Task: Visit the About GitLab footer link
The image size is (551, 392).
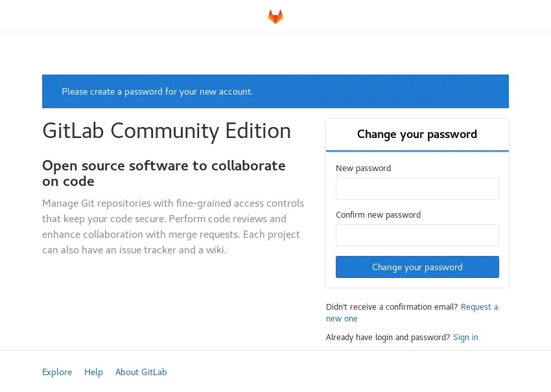Action: [x=141, y=373]
